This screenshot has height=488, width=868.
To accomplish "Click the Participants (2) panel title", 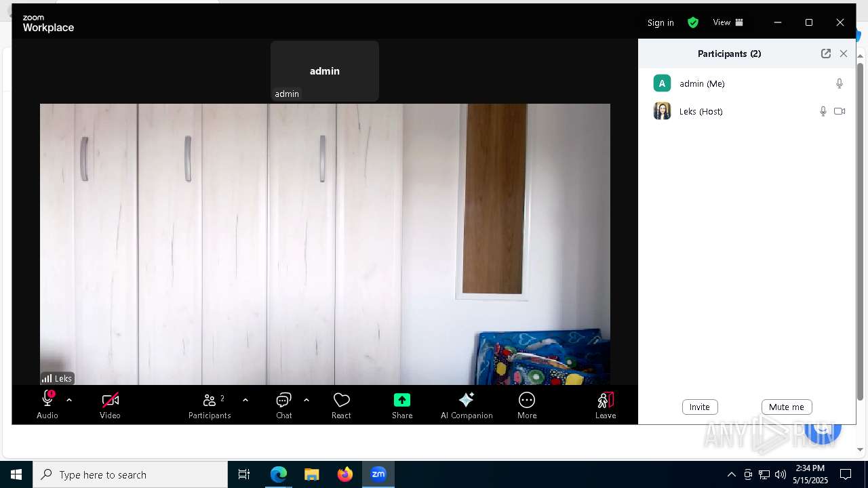I will [730, 54].
